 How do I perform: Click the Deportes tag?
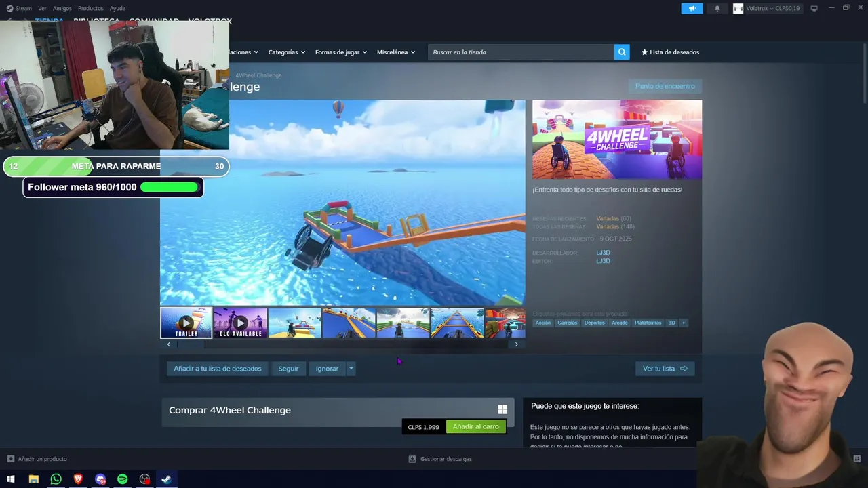(594, 323)
